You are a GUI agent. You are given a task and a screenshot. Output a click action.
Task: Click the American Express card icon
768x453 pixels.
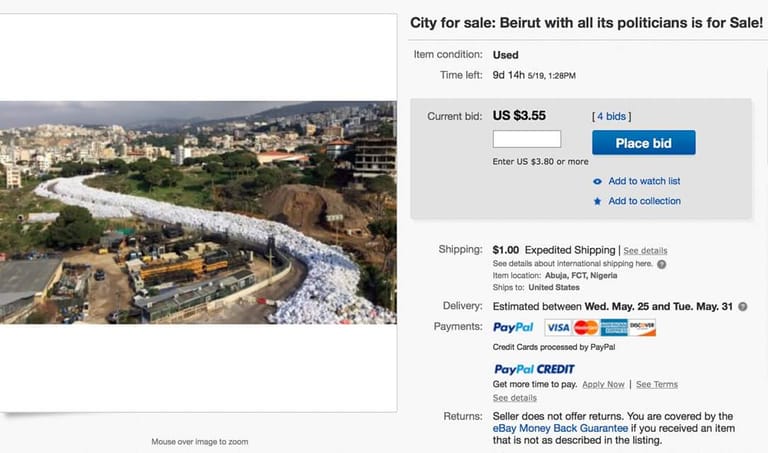[614, 327]
